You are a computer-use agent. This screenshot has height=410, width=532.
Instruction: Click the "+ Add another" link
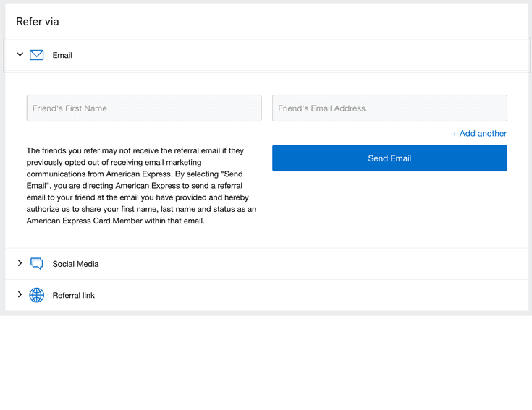(x=479, y=134)
